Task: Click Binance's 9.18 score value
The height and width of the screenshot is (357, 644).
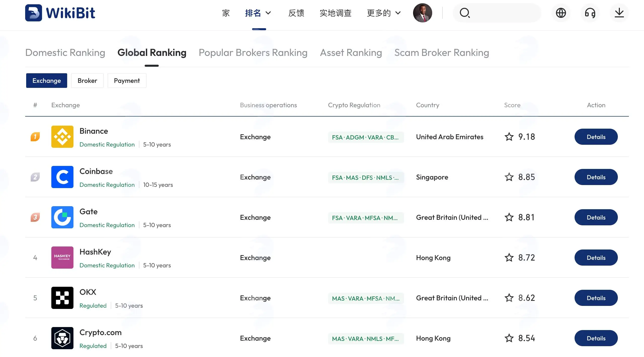Action: 527,137
